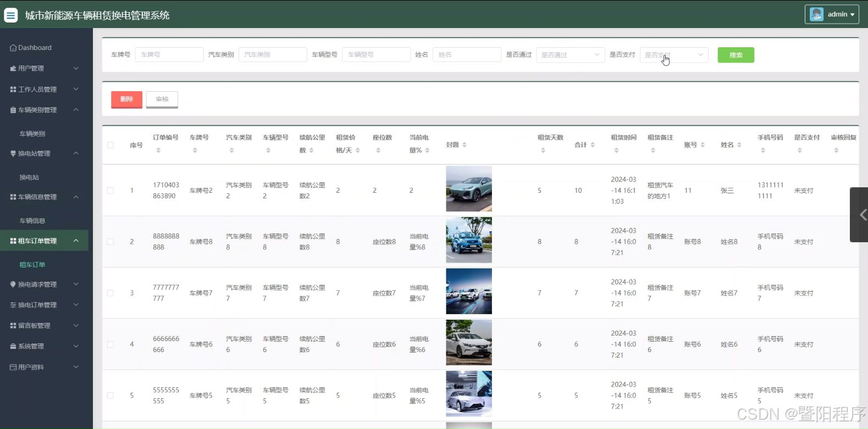Click the 换电请求管理 icon
This screenshot has width=868, height=429.
point(13,285)
